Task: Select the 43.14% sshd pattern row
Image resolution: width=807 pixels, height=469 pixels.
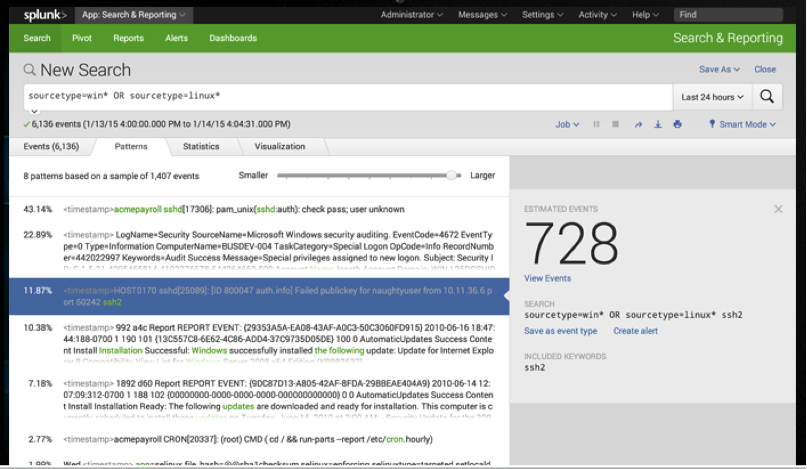Action: click(x=259, y=210)
